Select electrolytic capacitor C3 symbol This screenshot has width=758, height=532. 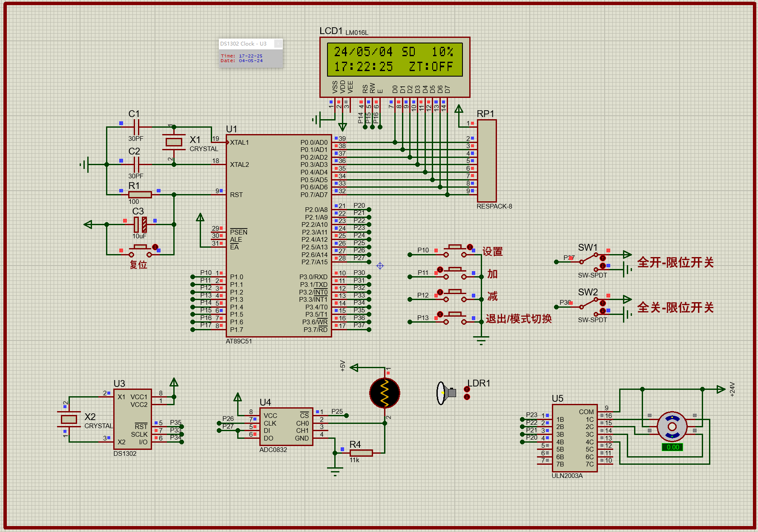click(x=140, y=224)
